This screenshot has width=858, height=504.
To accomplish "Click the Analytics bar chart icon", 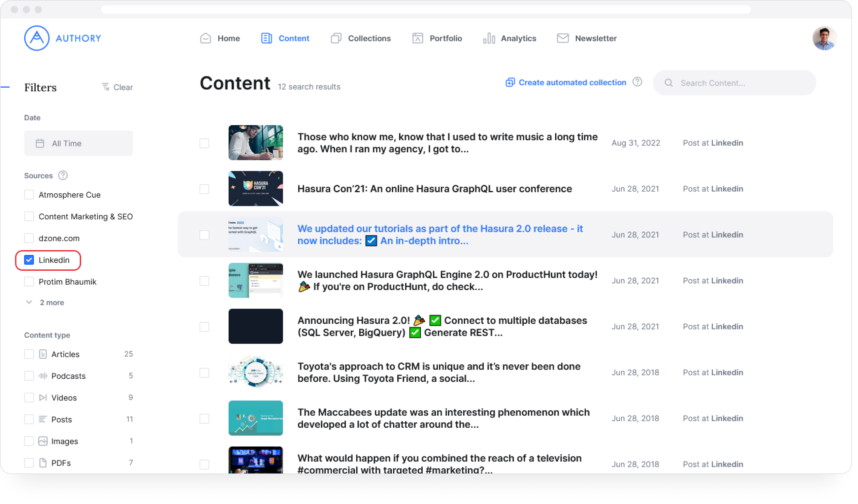I will coord(489,38).
